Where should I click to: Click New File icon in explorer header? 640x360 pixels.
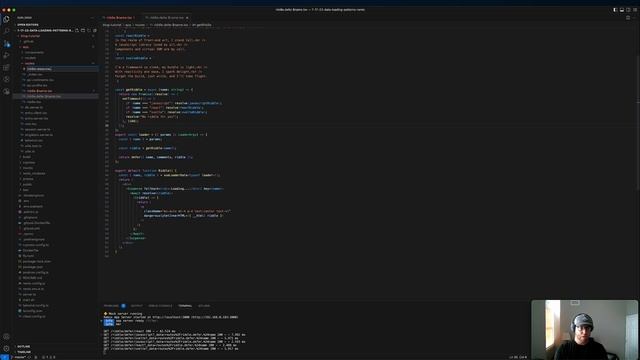[77, 30]
